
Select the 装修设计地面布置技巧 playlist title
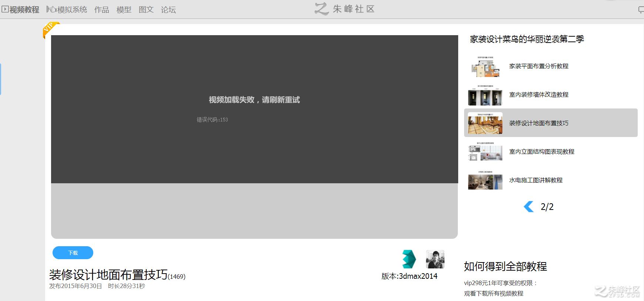539,123
